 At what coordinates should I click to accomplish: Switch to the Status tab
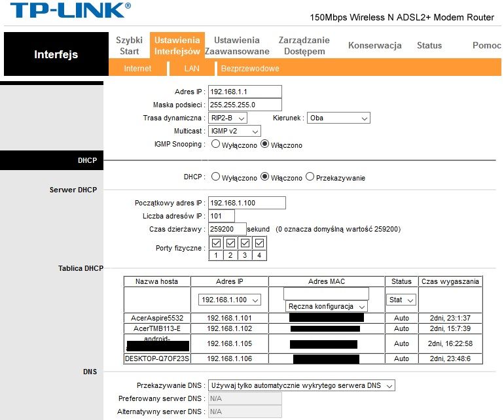pyautogui.click(x=429, y=45)
